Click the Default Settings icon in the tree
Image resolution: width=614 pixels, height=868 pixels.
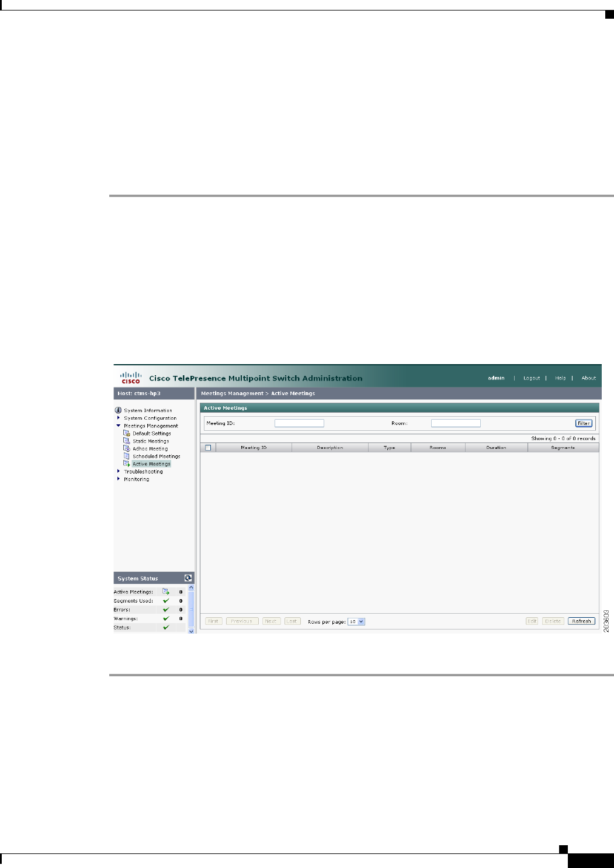pos(127,434)
